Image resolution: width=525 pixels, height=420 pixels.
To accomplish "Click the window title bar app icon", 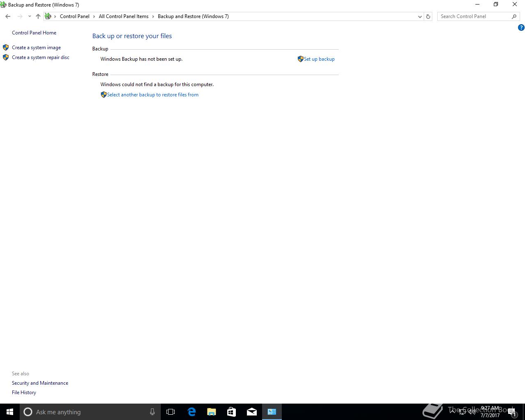I will click(x=3, y=5).
